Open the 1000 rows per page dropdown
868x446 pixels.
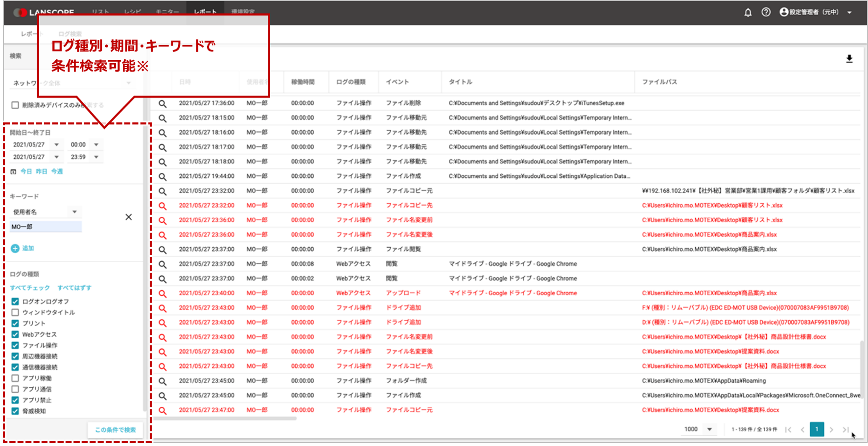[x=709, y=429]
